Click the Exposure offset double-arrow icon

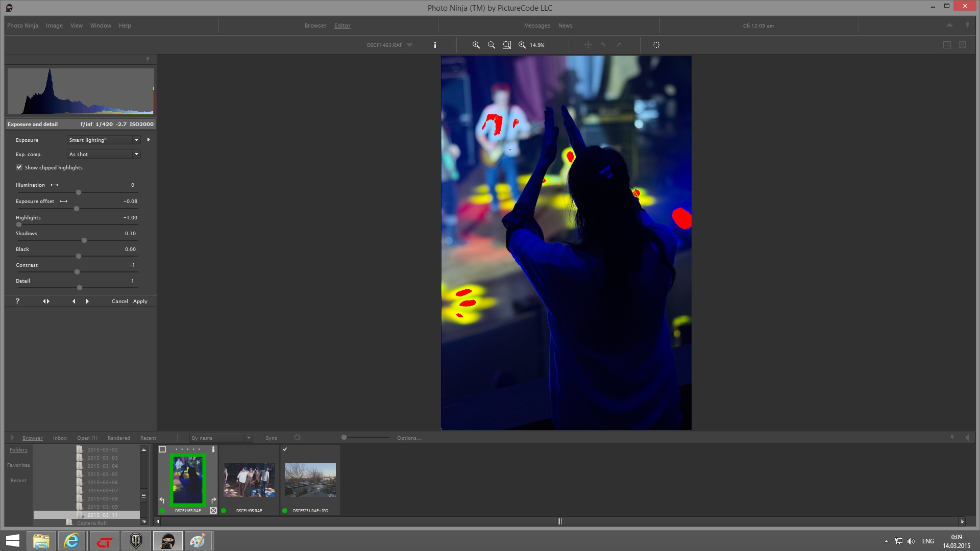pyautogui.click(x=63, y=202)
